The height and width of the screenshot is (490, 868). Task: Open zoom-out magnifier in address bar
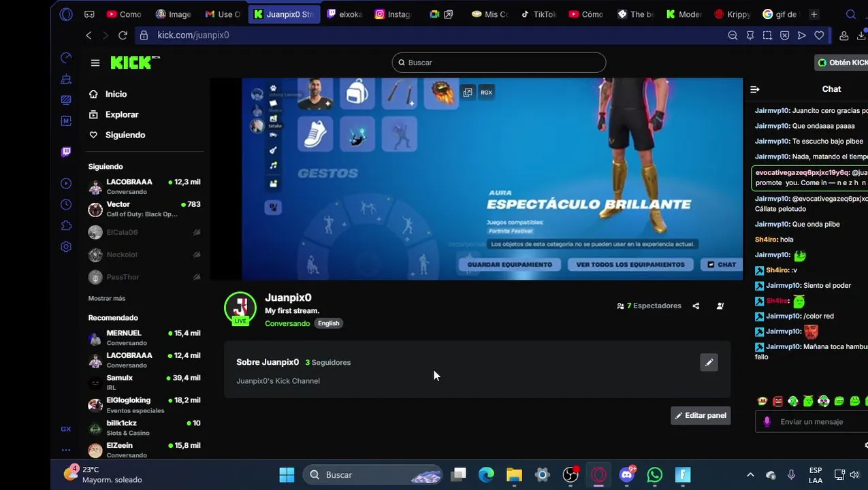733,35
